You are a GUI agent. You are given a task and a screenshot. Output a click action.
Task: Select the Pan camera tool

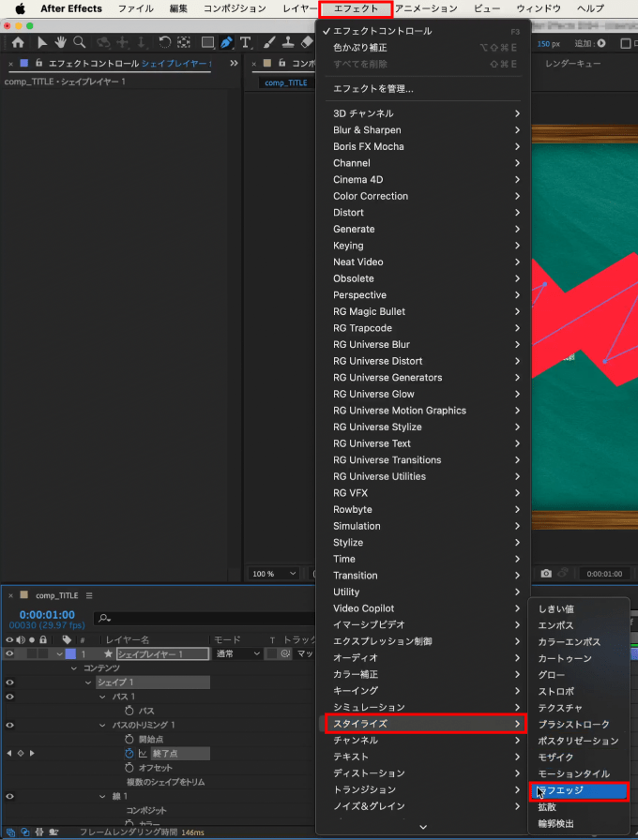tap(122, 43)
